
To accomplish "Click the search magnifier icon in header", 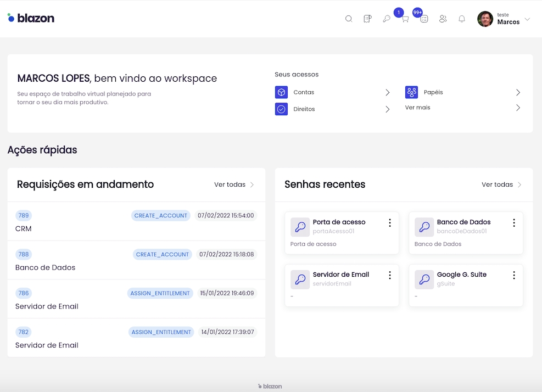I will coord(349,19).
